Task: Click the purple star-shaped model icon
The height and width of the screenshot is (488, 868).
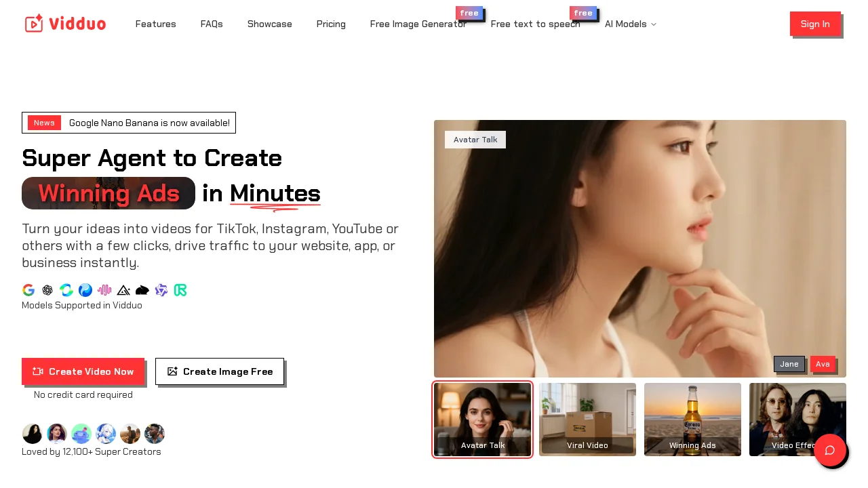Action: [x=161, y=290]
